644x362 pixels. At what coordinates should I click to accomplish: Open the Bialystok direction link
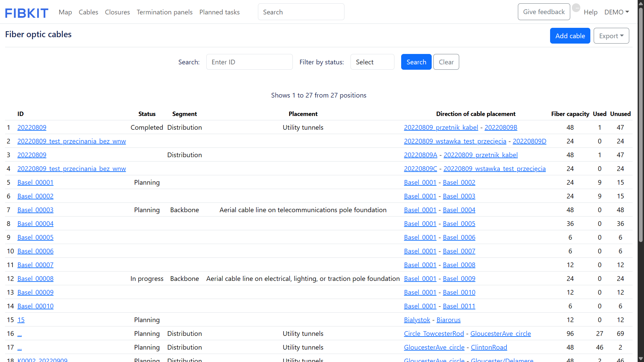tap(417, 320)
